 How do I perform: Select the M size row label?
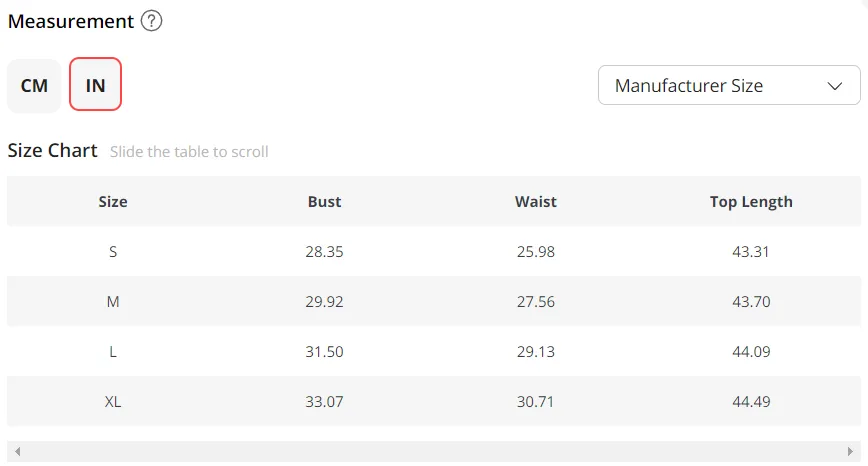[x=113, y=302]
